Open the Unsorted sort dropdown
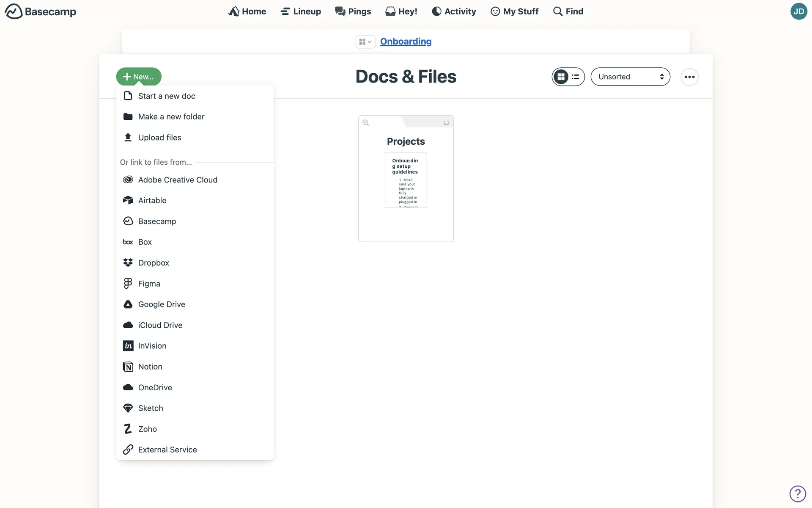 pos(630,77)
